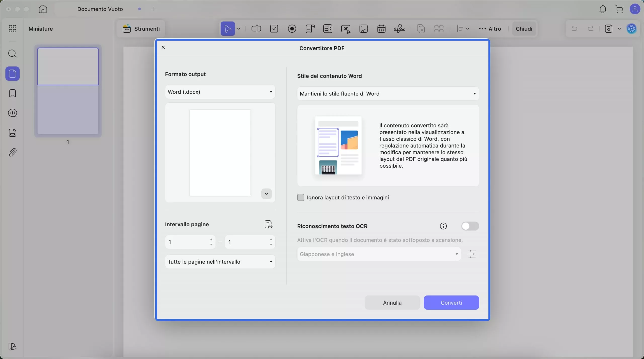Open the Strumenti panel from the toolbar
Image resolution: width=644 pixels, height=359 pixels.
click(x=142, y=28)
